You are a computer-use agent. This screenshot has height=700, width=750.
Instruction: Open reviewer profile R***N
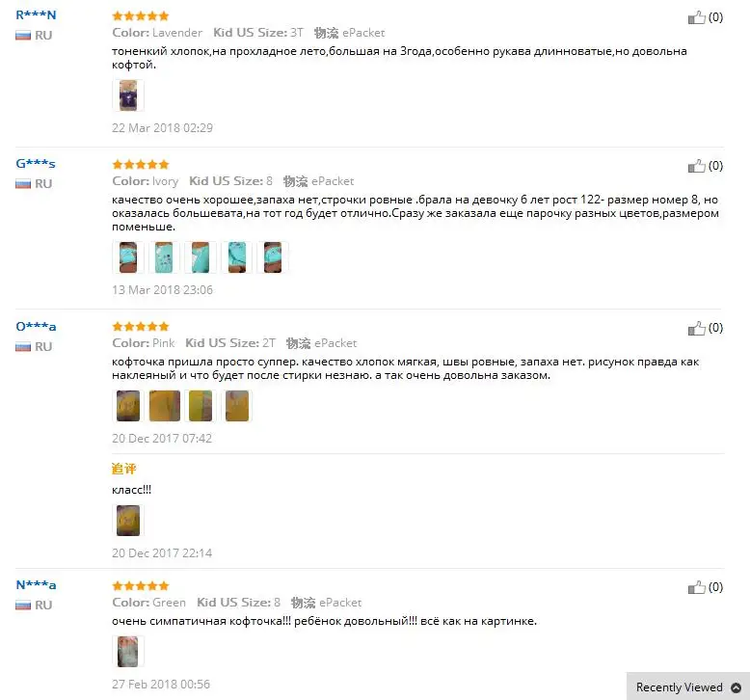point(36,14)
